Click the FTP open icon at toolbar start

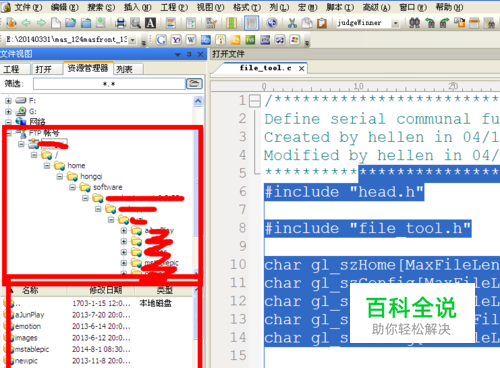(x=11, y=23)
